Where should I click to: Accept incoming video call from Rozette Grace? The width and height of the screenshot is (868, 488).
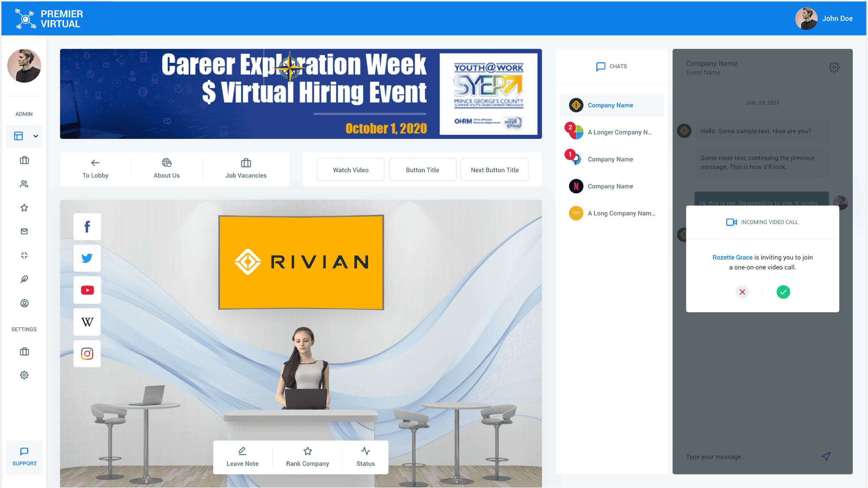coord(783,292)
